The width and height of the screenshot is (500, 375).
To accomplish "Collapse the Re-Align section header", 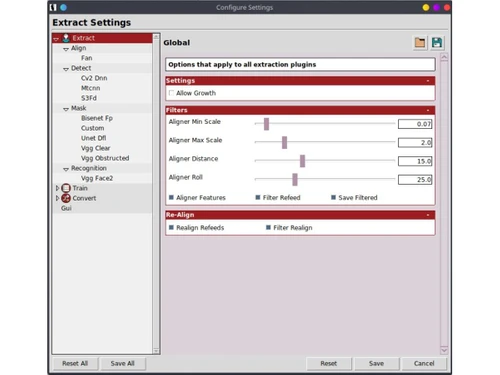I will [x=428, y=215].
